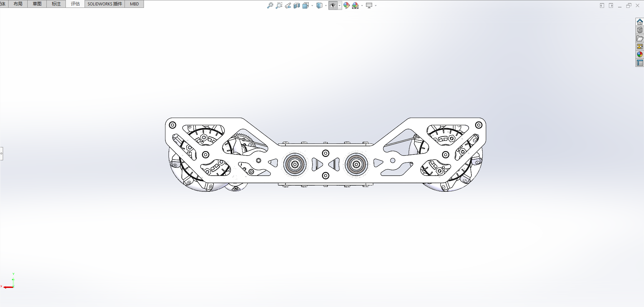
Task: Toggle the Hide/Show Items eye button
Action: (x=333, y=5)
